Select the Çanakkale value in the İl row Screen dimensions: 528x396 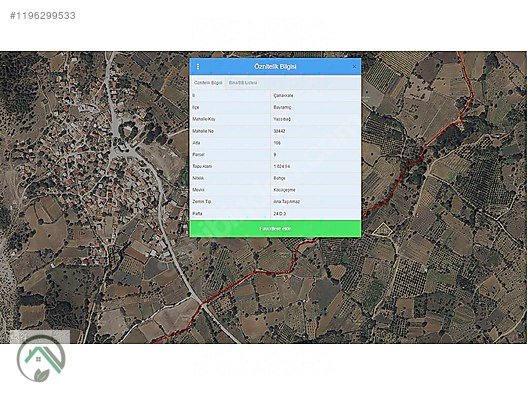coord(283,96)
